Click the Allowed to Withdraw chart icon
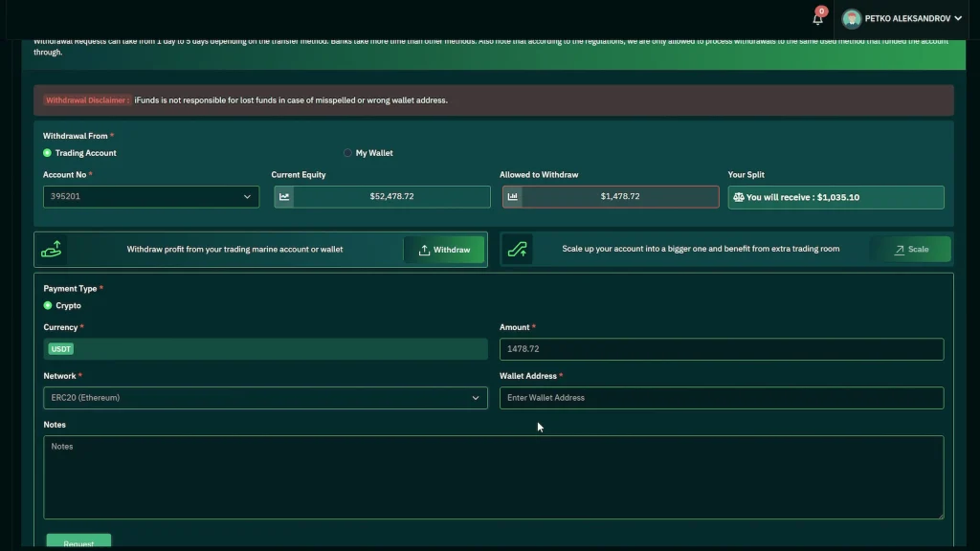 point(512,196)
